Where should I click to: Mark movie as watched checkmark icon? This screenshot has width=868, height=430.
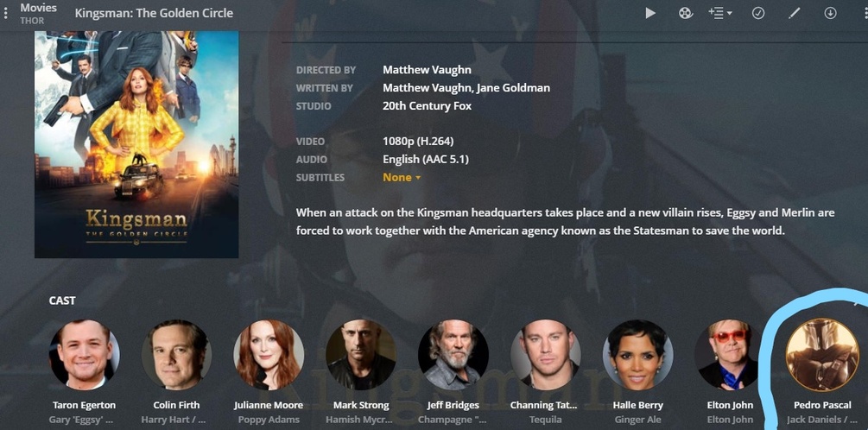[x=757, y=13]
